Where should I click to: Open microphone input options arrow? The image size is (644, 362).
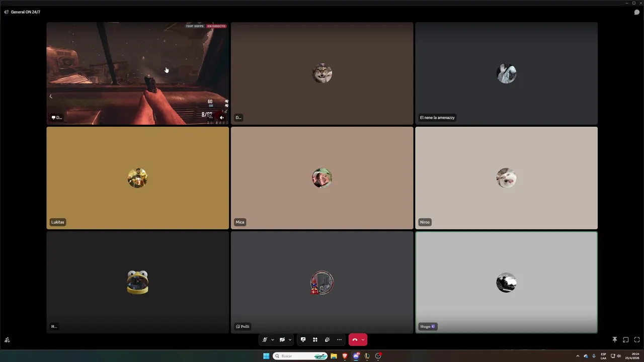coord(273,340)
